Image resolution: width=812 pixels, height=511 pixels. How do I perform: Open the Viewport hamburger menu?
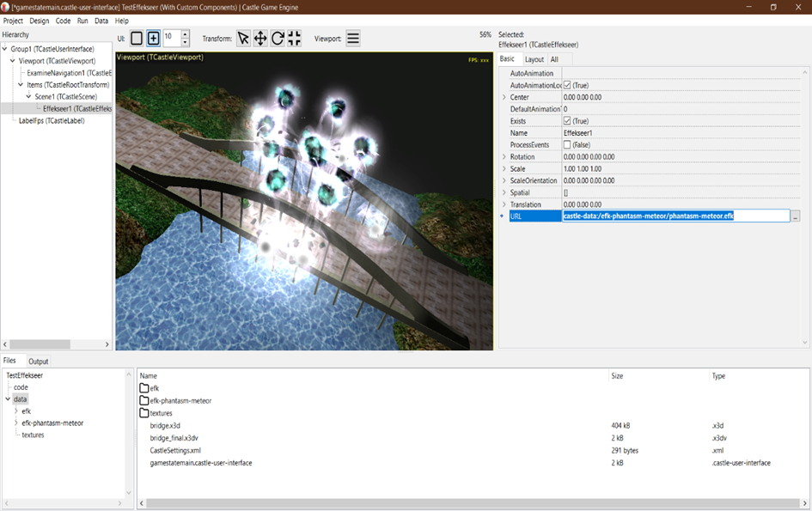click(353, 39)
